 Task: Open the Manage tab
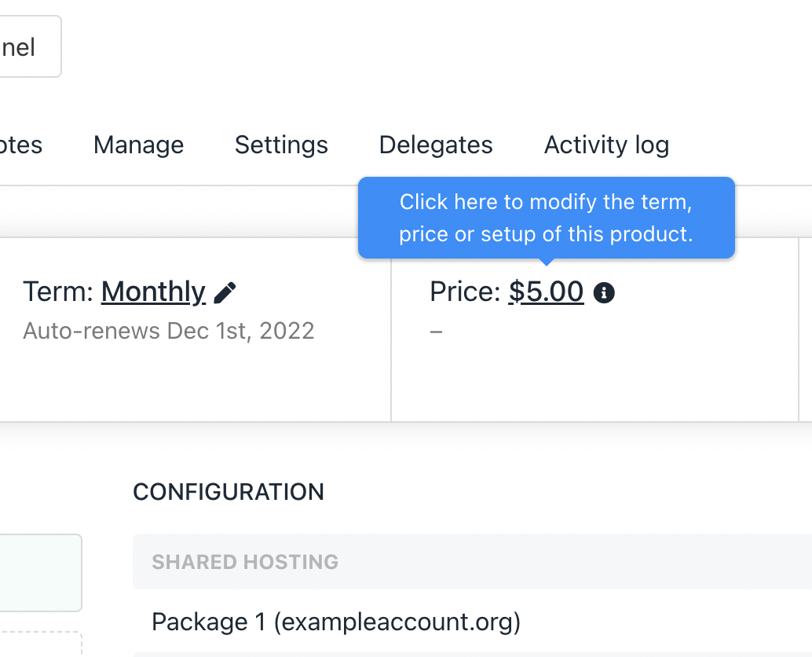coord(138,145)
